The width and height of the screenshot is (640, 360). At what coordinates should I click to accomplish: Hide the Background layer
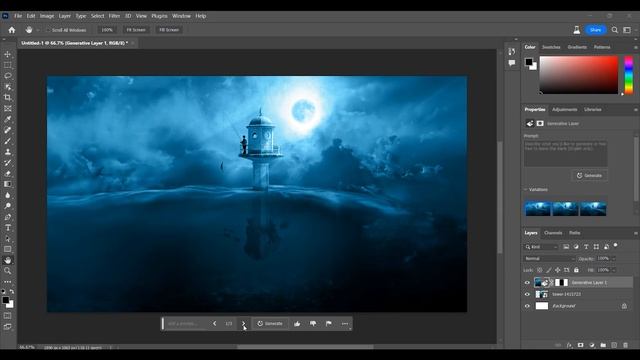[x=527, y=306]
